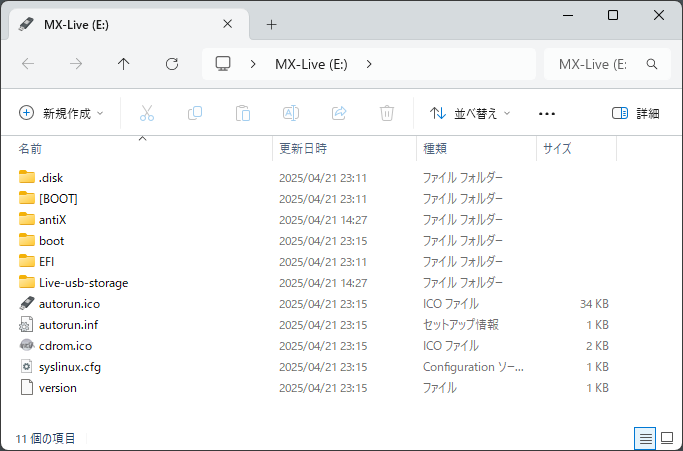Expand the 並べ替え sort menu
The width and height of the screenshot is (683, 451).
point(470,113)
